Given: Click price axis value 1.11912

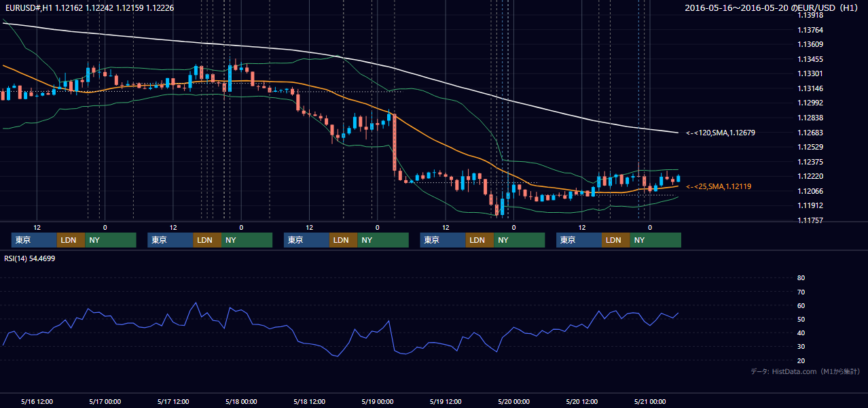Looking at the screenshot, I should [x=810, y=205].
